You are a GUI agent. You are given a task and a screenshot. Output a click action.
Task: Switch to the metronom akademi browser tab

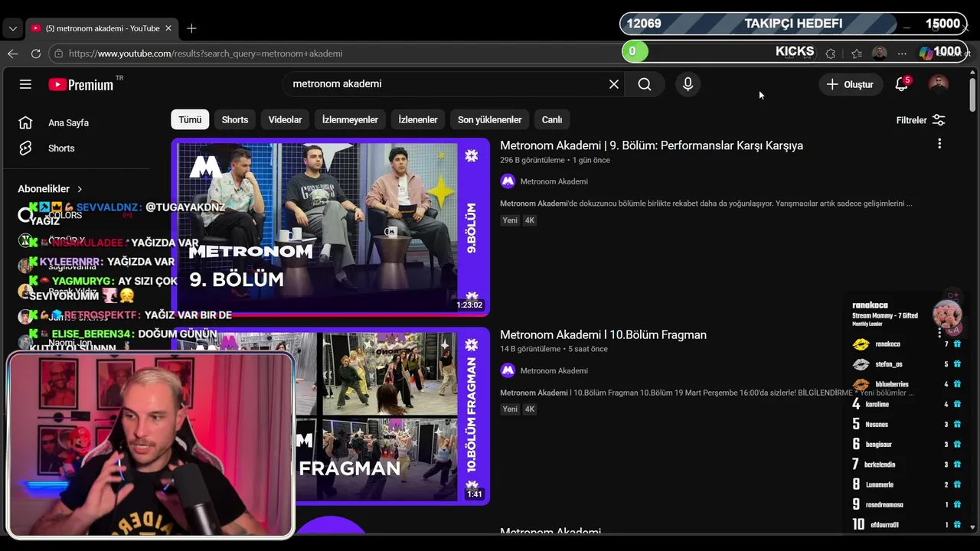(102, 28)
